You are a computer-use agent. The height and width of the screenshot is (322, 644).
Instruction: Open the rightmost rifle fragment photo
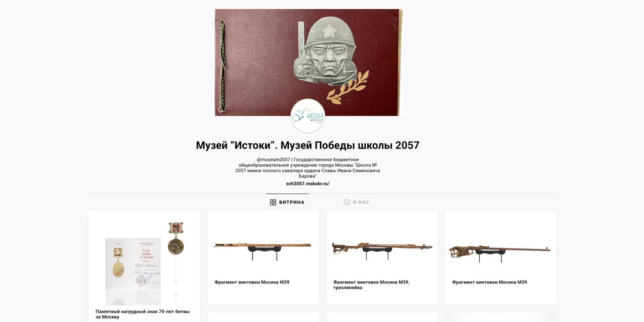point(501,248)
